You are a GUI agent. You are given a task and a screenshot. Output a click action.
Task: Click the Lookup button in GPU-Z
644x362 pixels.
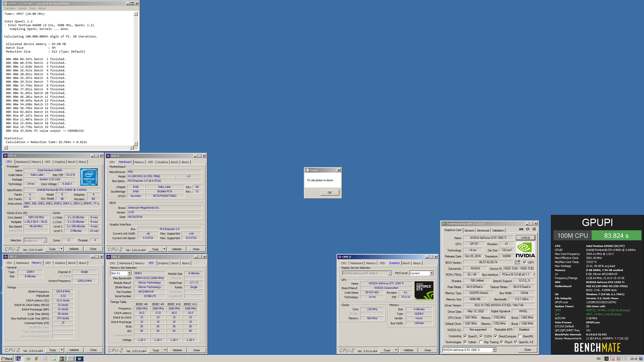click(x=525, y=238)
